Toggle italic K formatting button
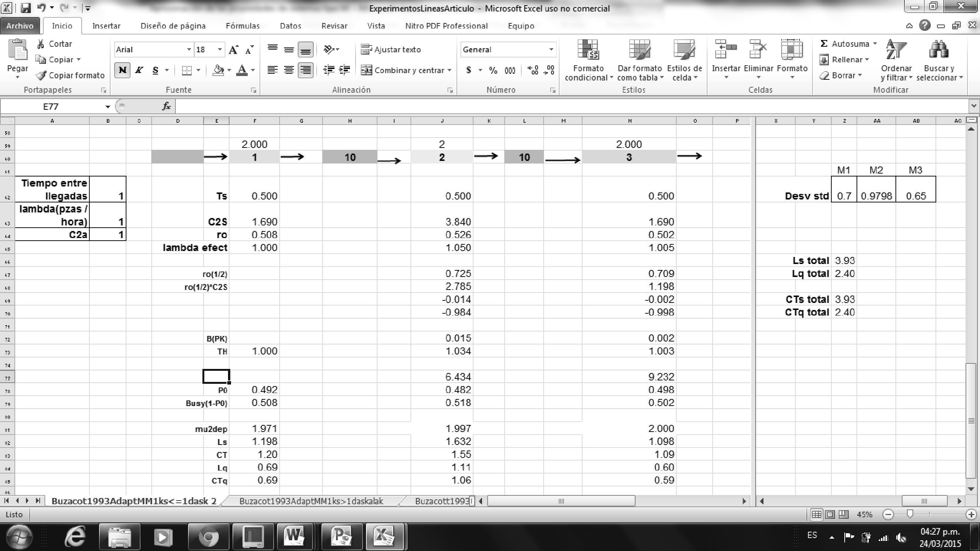The width and height of the screenshot is (980, 551). click(139, 70)
